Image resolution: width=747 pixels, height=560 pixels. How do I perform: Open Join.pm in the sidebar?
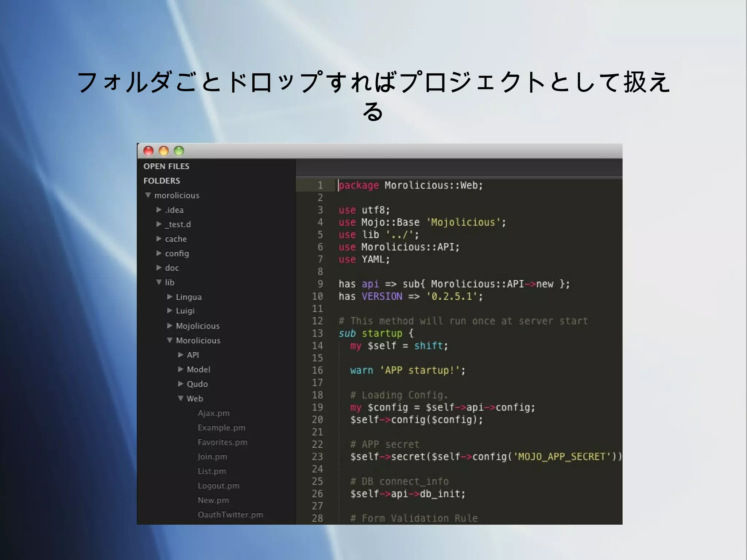click(212, 457)
